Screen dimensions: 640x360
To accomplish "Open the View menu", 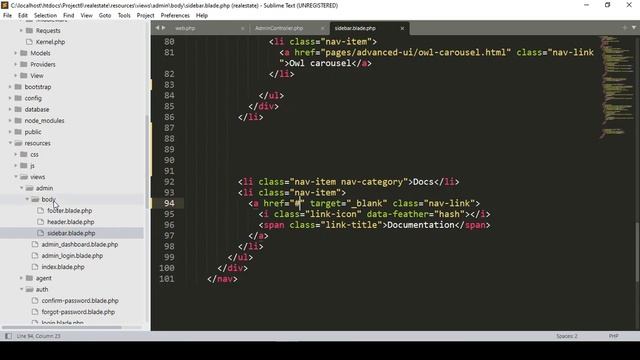I will (x=87, y=16).
